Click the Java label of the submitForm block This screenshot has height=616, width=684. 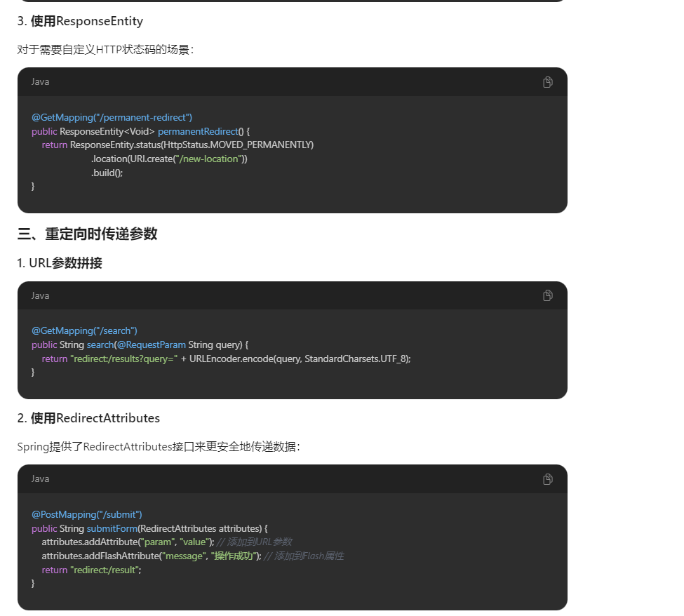40,479
